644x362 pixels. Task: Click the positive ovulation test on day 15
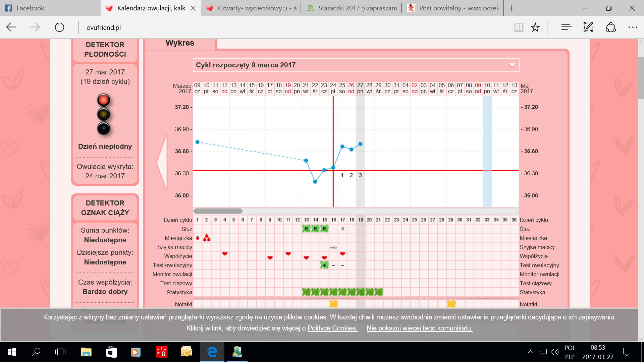pyautogui.click(x=324, y=265)
